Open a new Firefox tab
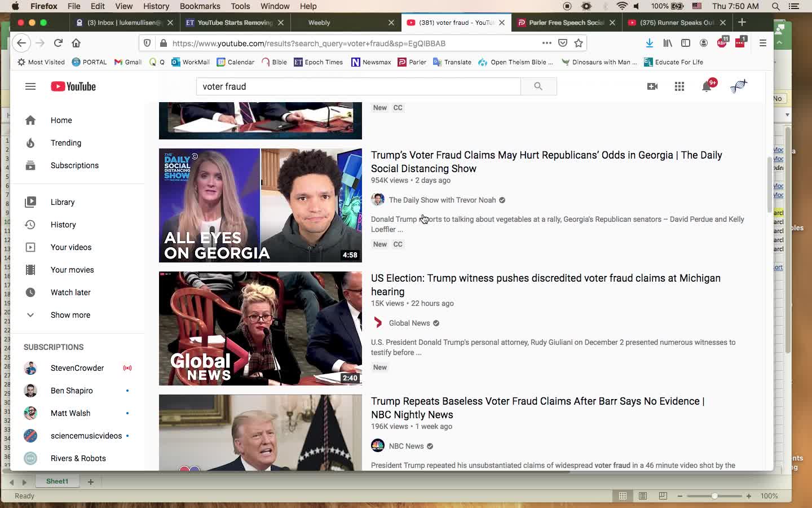 click(x=742, y=23)
